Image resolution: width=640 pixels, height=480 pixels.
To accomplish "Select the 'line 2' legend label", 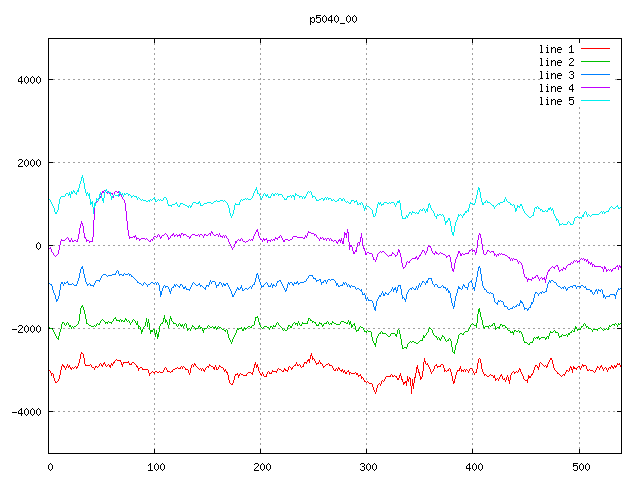I will [x=556, y=62].
